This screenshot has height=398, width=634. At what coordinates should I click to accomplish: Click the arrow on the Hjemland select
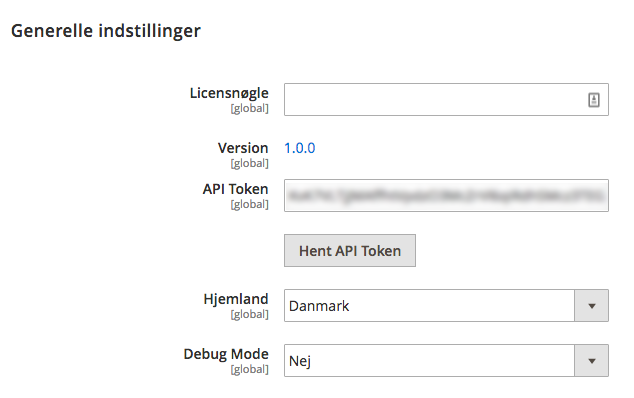592,306
